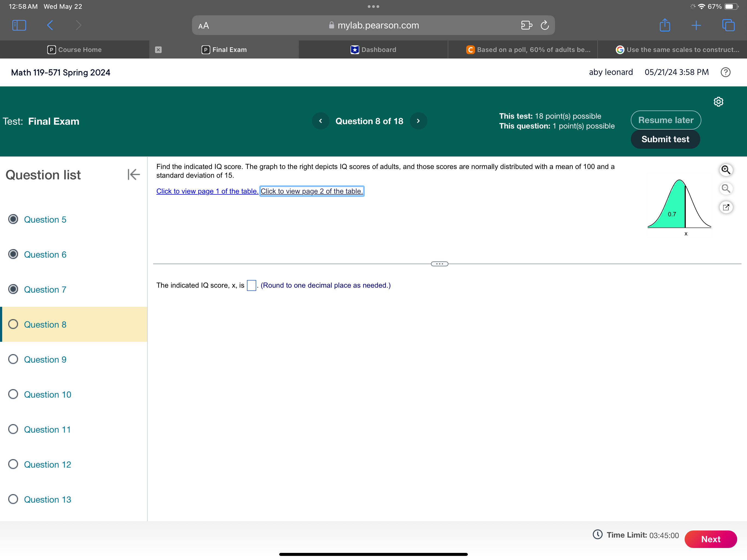Select Question 11 radio button
Screen dimensions: 747x560
pyautogui.click(x=13, y=429)
